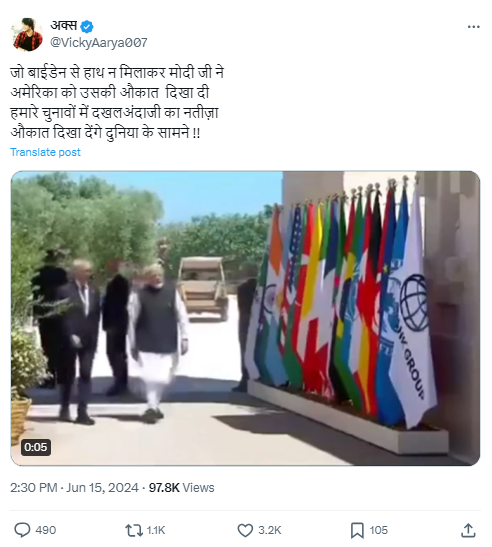
Task: Like the post with heart icon
Action: (x=245, y=530)
